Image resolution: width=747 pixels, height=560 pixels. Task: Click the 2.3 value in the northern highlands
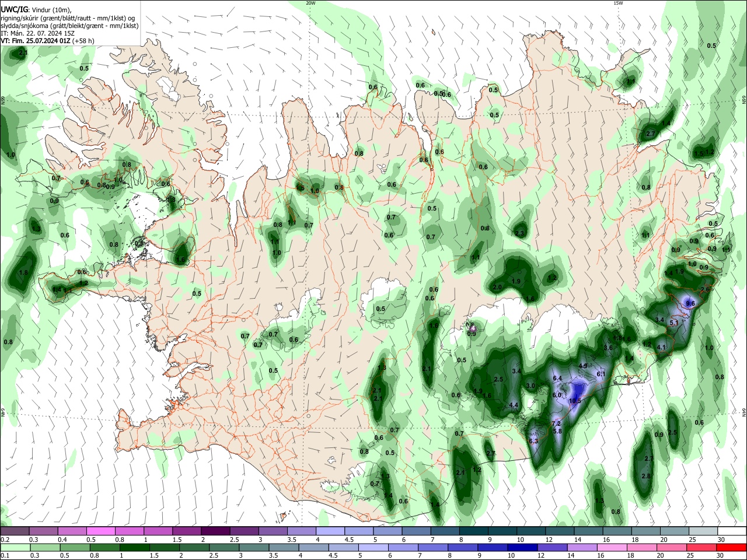[519, 233]
